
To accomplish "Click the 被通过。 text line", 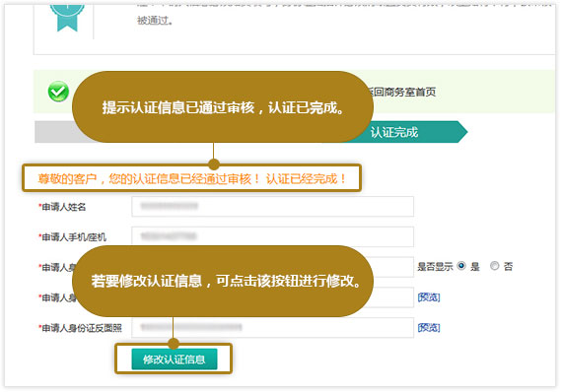I will click(x=155, y=21).
